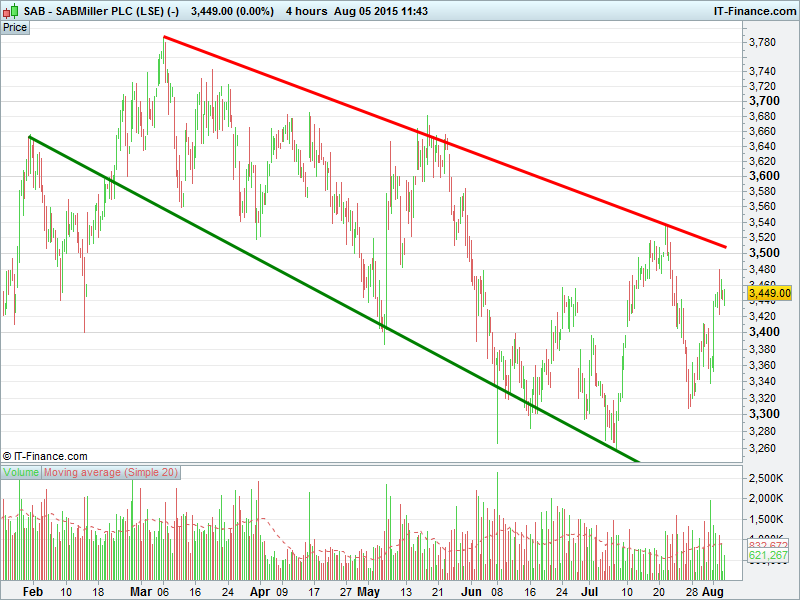
Task: Click the 2,500K volume axis label
Action: click(x=766, y=478)
